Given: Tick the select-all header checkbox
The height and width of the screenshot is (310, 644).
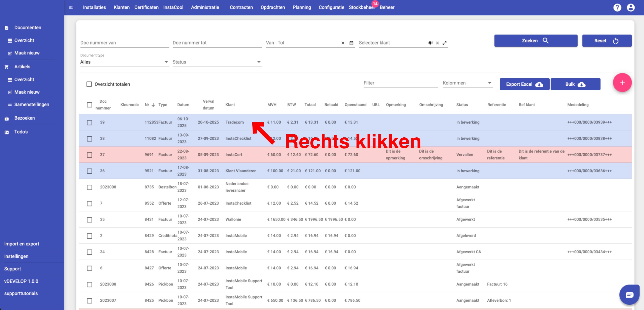Looking at the screenshot, I should point(90,105).
